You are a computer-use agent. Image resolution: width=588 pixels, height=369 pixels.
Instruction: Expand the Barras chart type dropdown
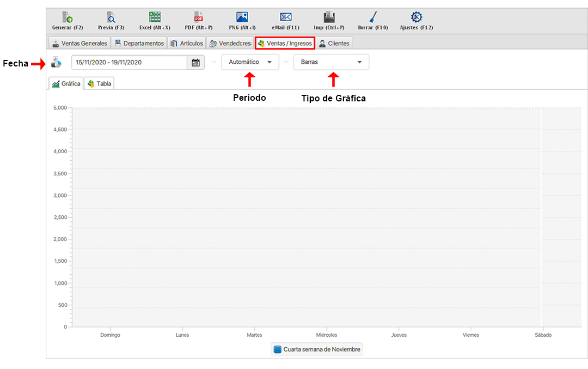pyautogui.click(x=331, y=62)
